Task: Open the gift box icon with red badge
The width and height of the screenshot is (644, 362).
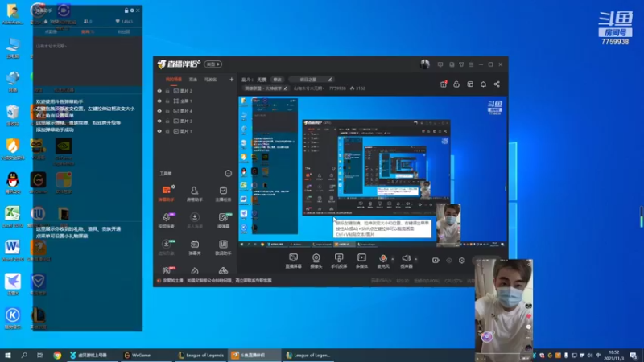Action: (444, 84)
